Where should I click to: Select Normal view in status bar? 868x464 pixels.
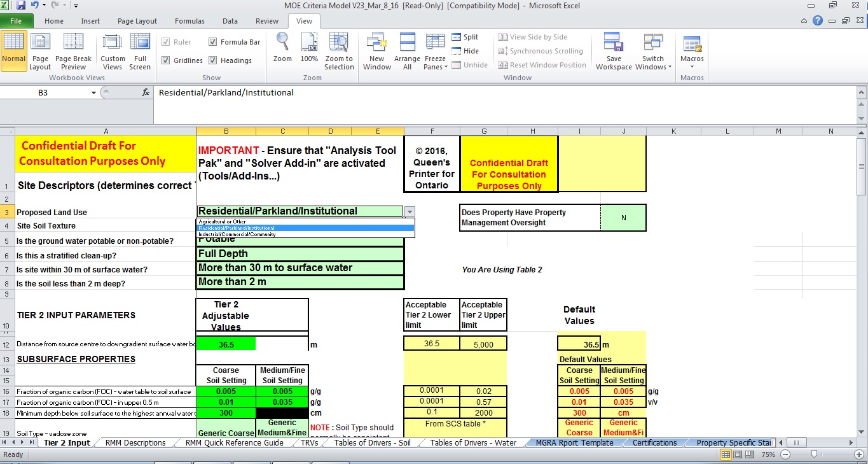[726, 454]
